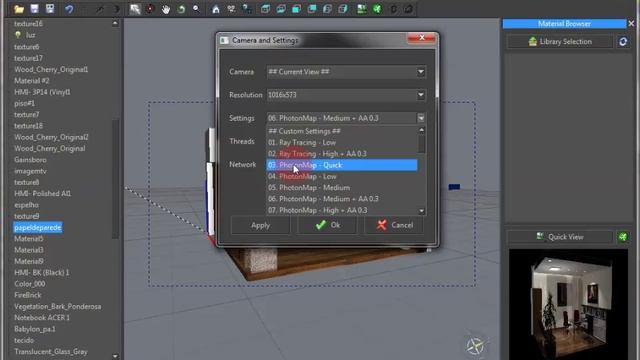640x360 pixels.
Task: Select highlighted material 'papeldeparede'
Action: (38, 227)
